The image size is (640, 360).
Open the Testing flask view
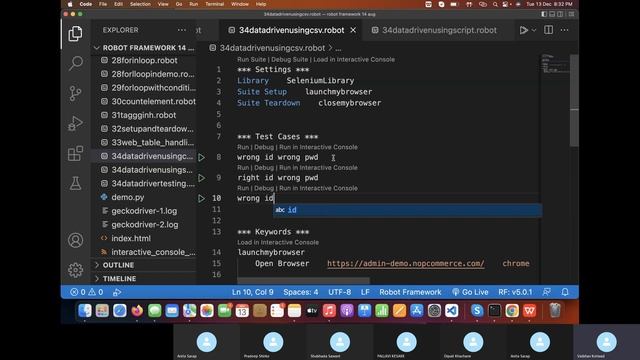pyautogui.click(x=76, y=183)
